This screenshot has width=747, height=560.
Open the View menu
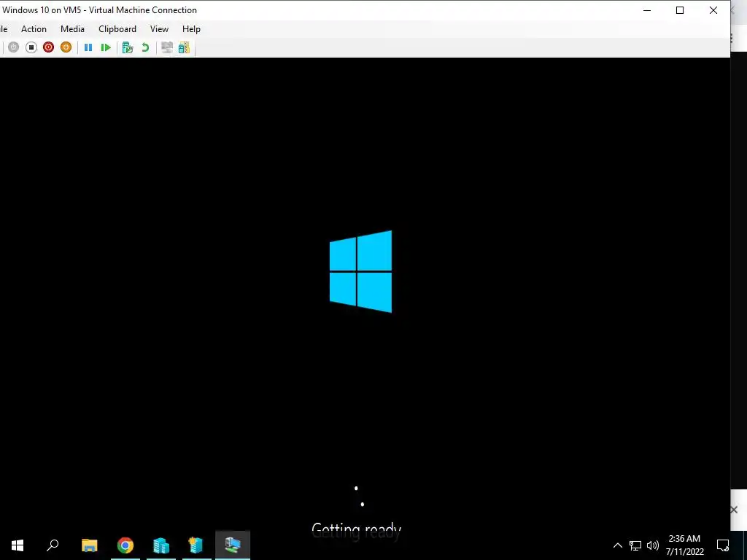[159, 29]
